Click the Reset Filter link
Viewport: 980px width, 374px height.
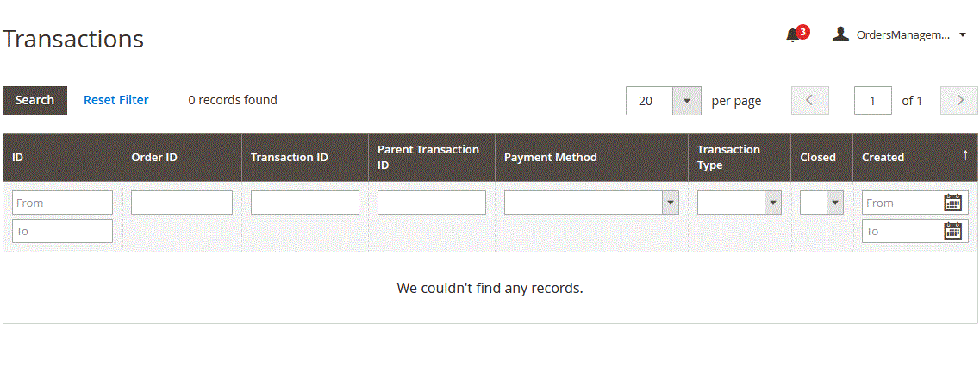pyautogui.click(x=116, y=100)
